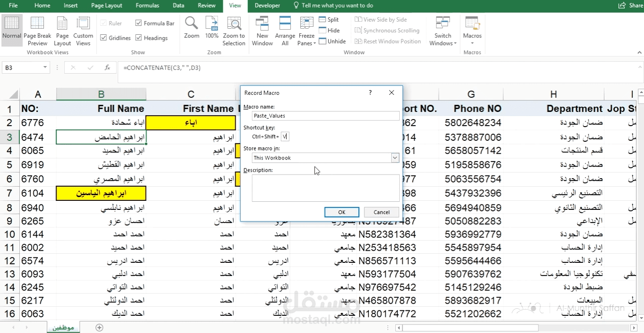Click the Macro name field

326,116
